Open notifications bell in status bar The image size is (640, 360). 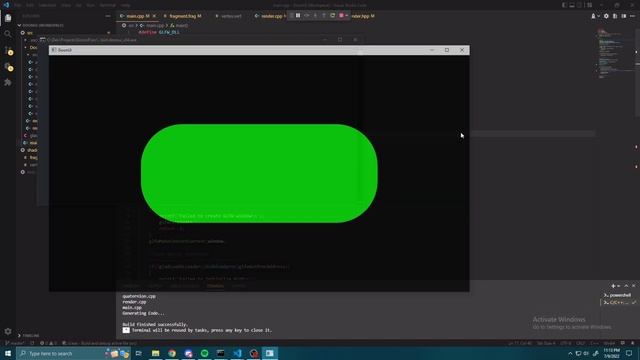tap(632, 343)
